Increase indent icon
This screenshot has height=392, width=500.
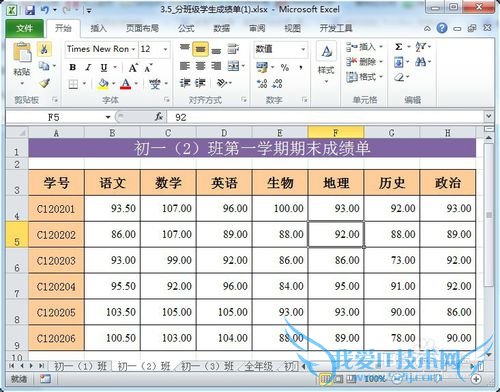200,83
